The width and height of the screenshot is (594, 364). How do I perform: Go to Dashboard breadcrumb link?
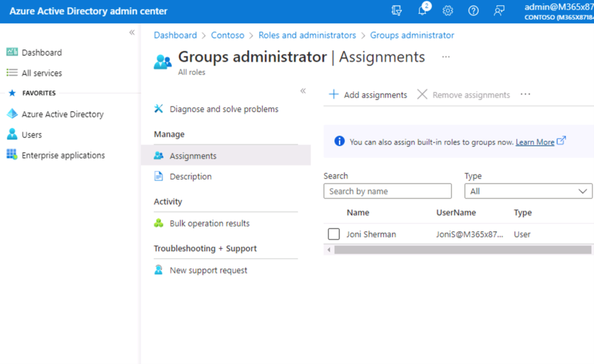175,35
